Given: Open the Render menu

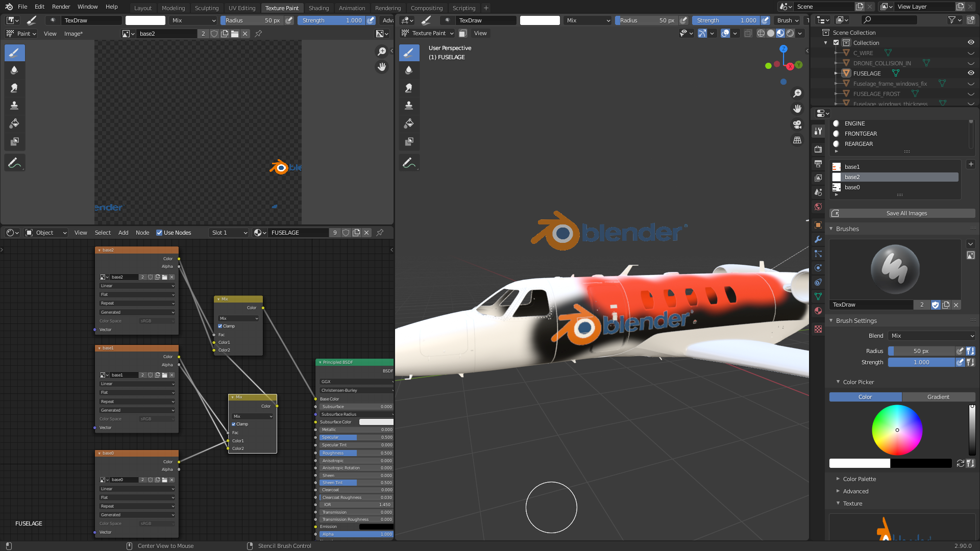Looking at the screenshot, I should coord(61,7).
